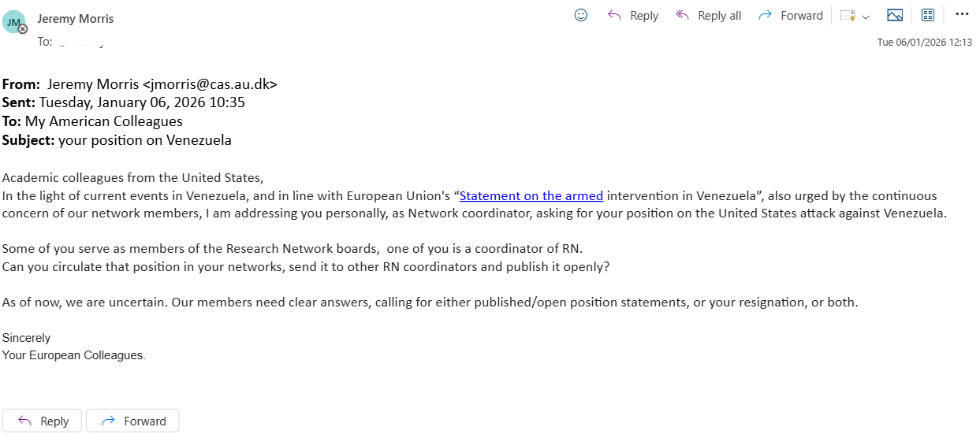The image size is (980, 438).
Task: Click the message flag envelope icon
Action: tap(848, 16)
